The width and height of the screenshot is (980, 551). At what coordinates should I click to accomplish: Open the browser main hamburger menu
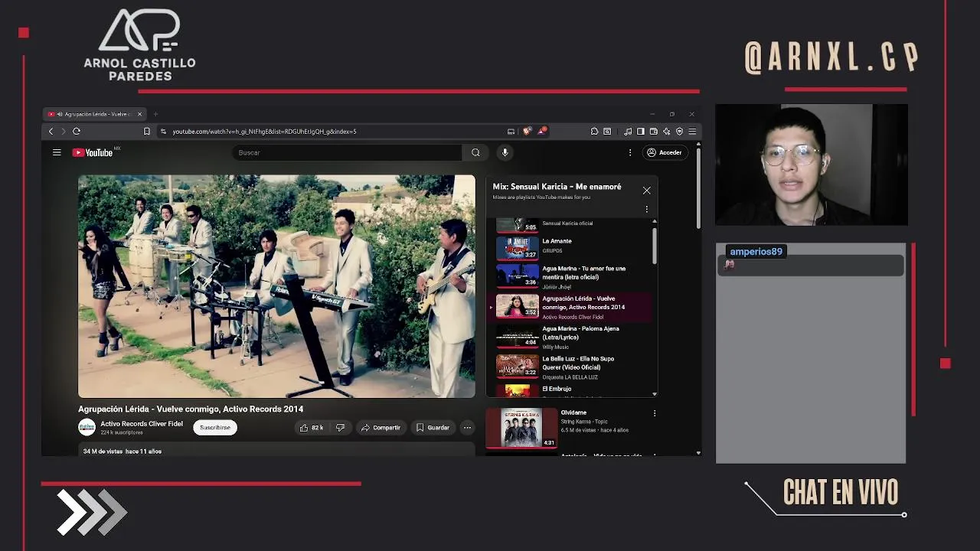692,132
